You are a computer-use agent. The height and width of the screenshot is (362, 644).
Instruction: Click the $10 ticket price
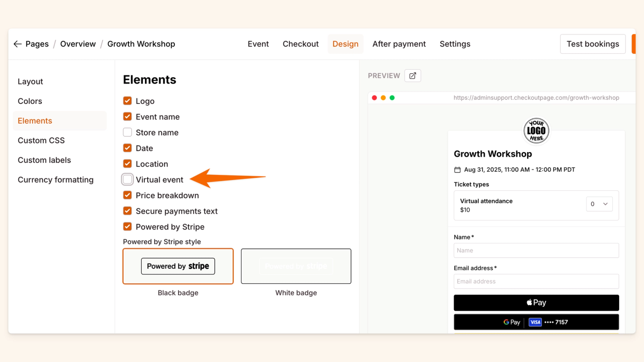coord(465,210)
